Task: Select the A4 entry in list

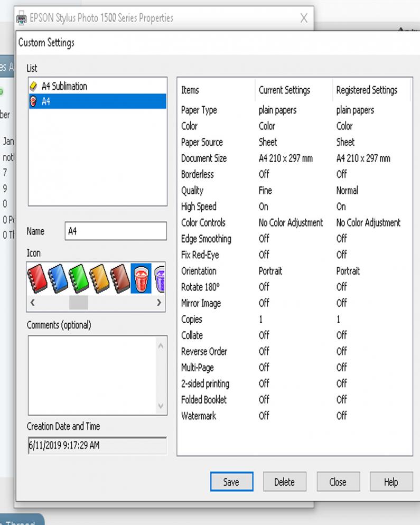Action: click(97, 101)
